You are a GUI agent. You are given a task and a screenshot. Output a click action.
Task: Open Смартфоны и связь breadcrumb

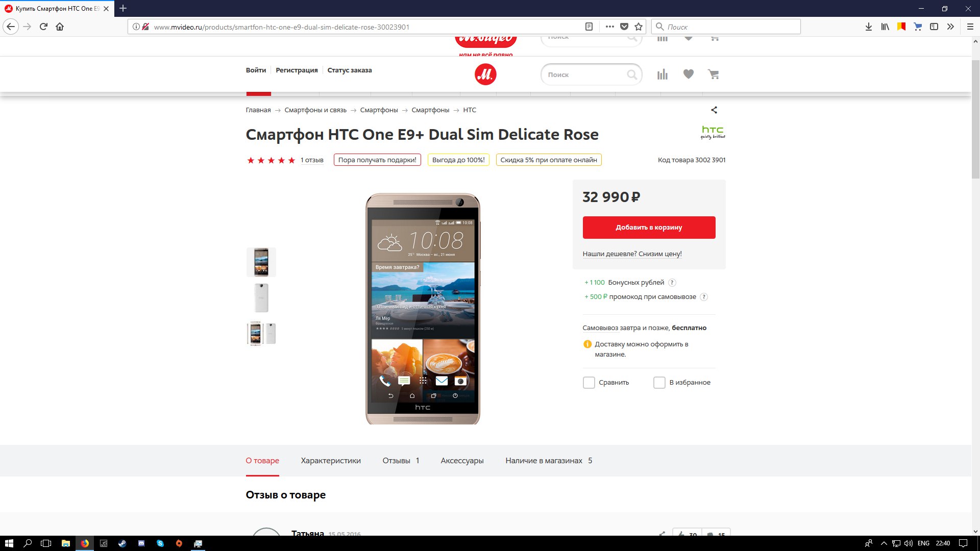315,110
